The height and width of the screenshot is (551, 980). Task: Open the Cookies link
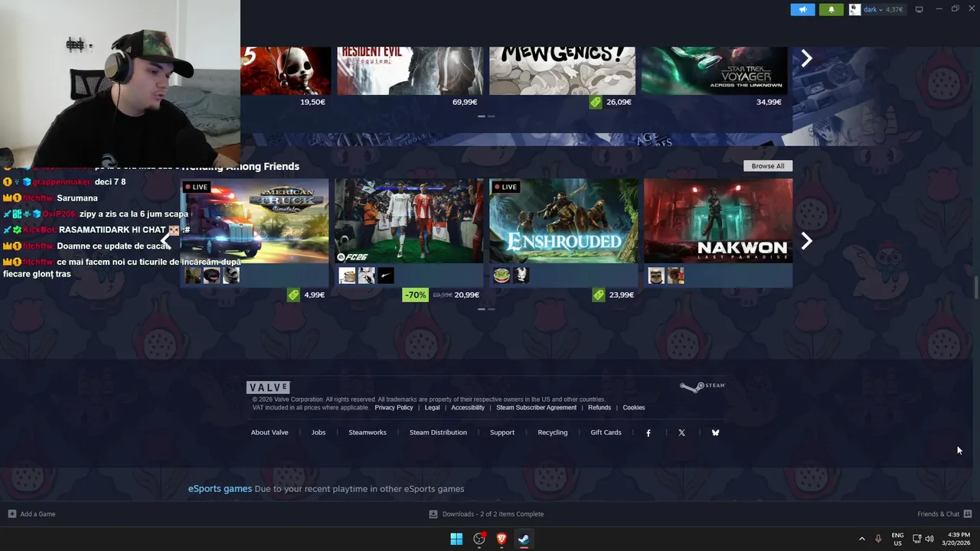click(x=634, y=408)
